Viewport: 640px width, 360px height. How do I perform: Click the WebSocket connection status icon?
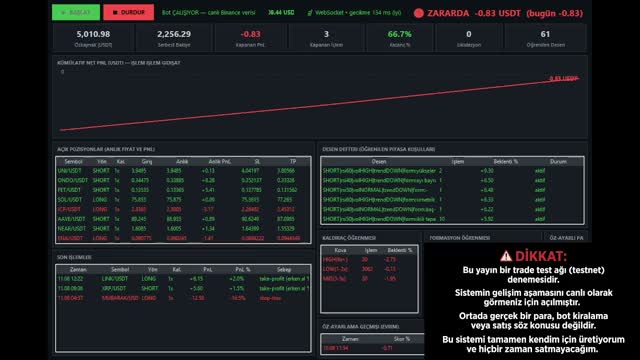(310, 13)
